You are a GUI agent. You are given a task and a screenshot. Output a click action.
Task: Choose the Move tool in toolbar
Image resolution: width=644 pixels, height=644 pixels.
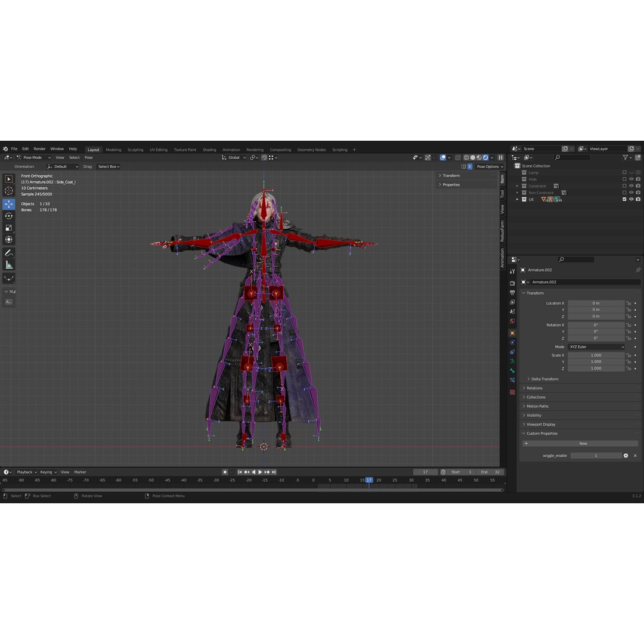8,204
